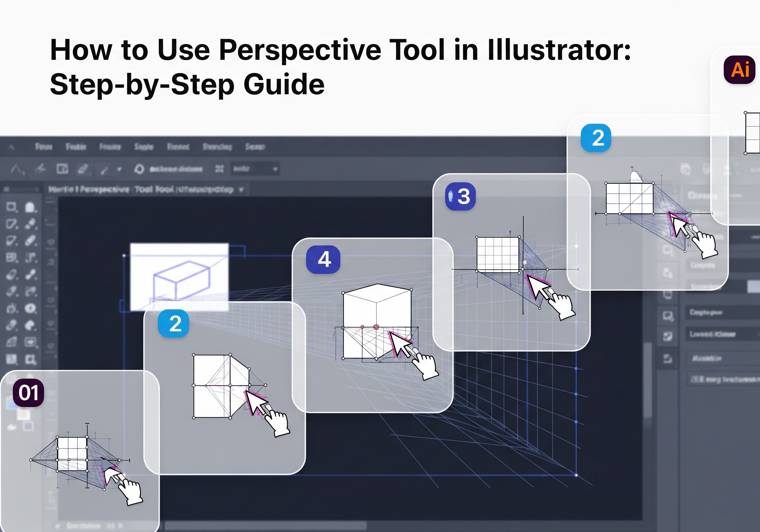Viewport: 760px width, 532px height.
Task: Click the Adobe Illustrator Ai logo
Action: pyautogui.click(x=739, y=69)
